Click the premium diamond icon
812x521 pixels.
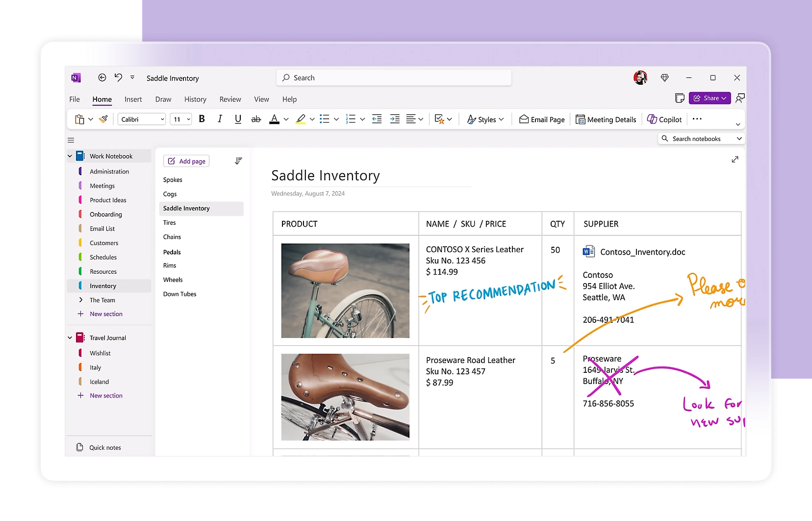665,78
